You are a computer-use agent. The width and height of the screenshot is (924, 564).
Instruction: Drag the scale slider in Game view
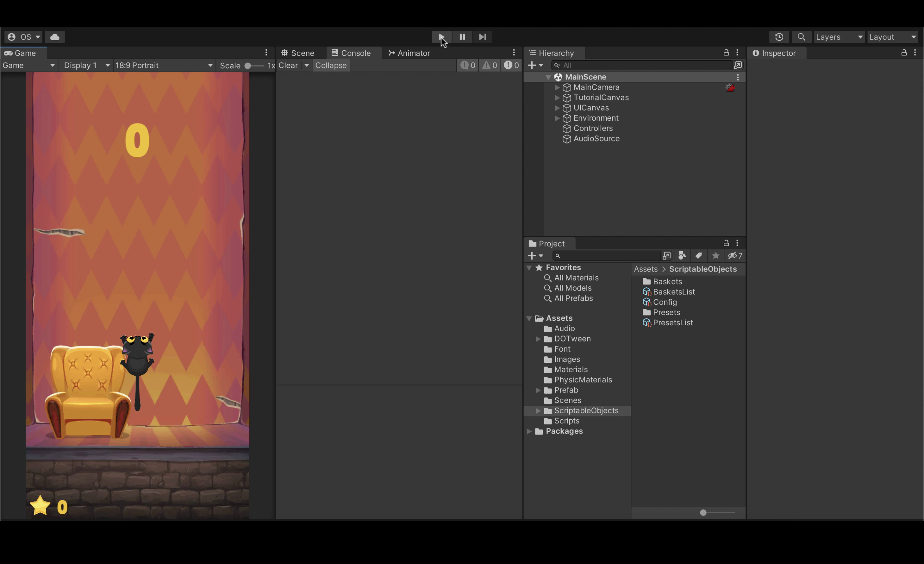(249, 65)
